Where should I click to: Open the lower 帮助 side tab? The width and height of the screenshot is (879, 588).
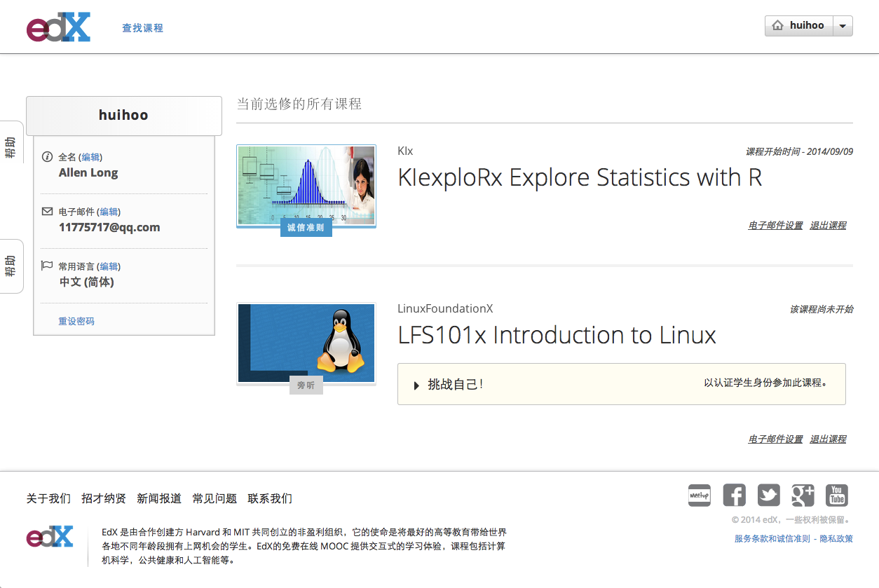pos(11,266)
